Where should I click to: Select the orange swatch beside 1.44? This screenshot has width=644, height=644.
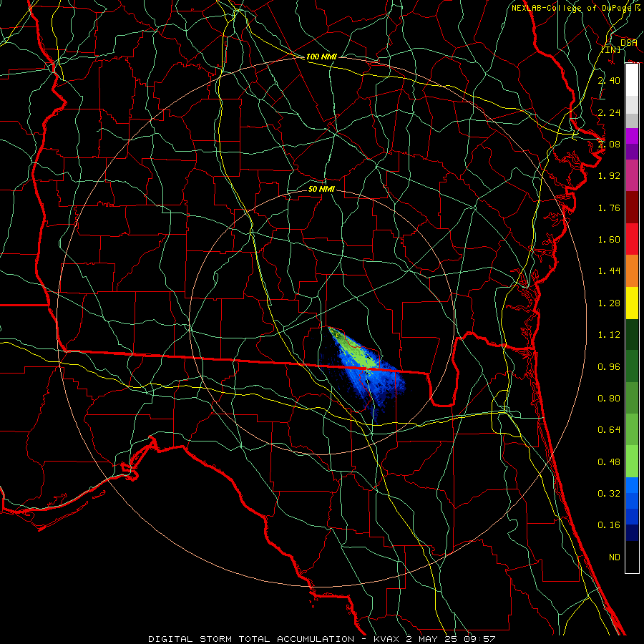632,271
